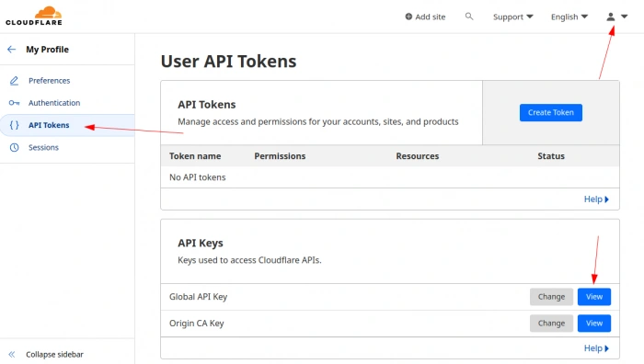
Task: Open search with magnifier icon
Action: click(x=469, y=17)
